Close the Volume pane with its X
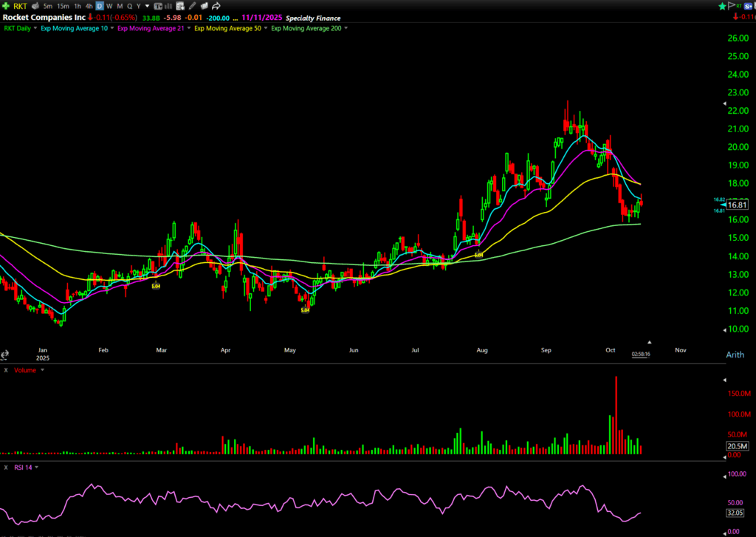The height and width of the screenshot is (537, 756). pyautogui.click(x=6, y=369)
